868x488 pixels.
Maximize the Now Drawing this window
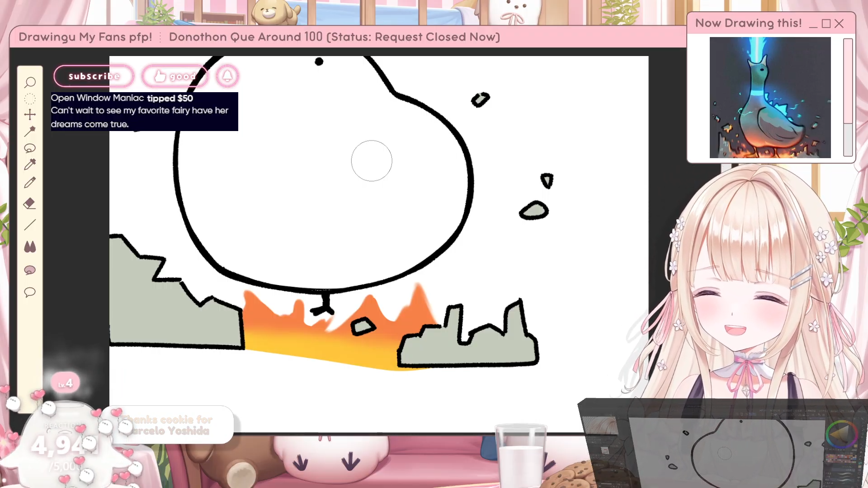(826, 23)
